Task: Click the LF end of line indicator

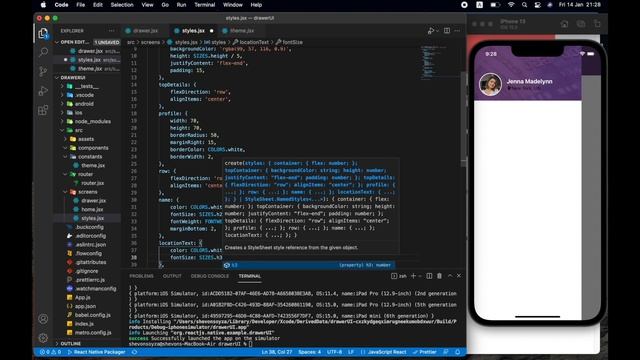Action: (351, 352)
